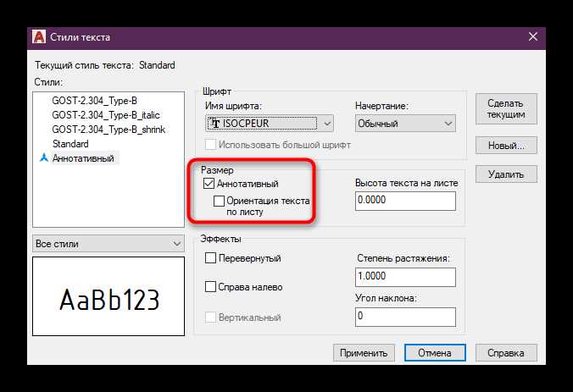Viewport: 573px width, 392px height.
Task: Select the Аннотативный style entry
Action: (x=83, y=158)
